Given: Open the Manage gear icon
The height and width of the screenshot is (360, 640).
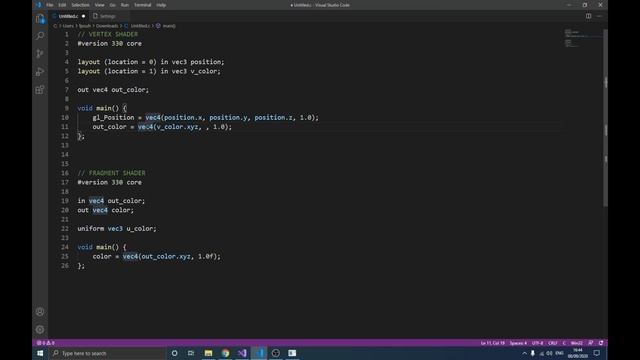Looking at the screenshot, I should click(x=40, y=329).
